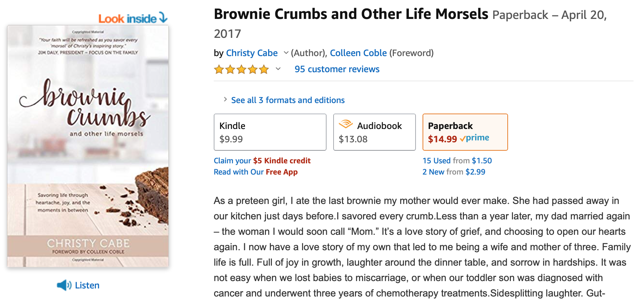Open the star rating breakdown dropdown

[278, 69]
